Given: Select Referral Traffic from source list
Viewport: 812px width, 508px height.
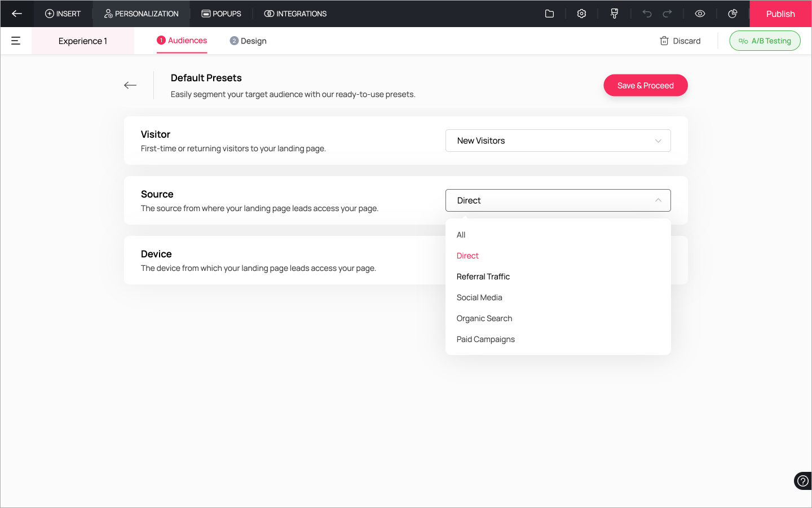Looking at the screenshot, I should tap(483, 277).
